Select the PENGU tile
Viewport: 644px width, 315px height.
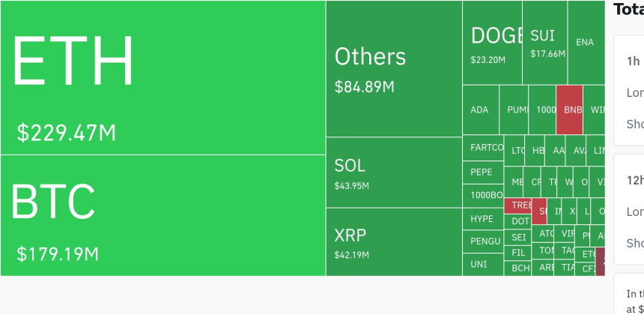pyautogui.click(x=483, y=241)
